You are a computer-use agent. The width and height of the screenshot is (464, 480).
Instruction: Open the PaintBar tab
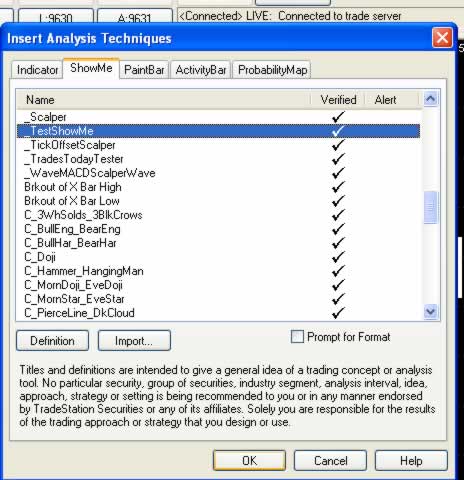(144, 70)
